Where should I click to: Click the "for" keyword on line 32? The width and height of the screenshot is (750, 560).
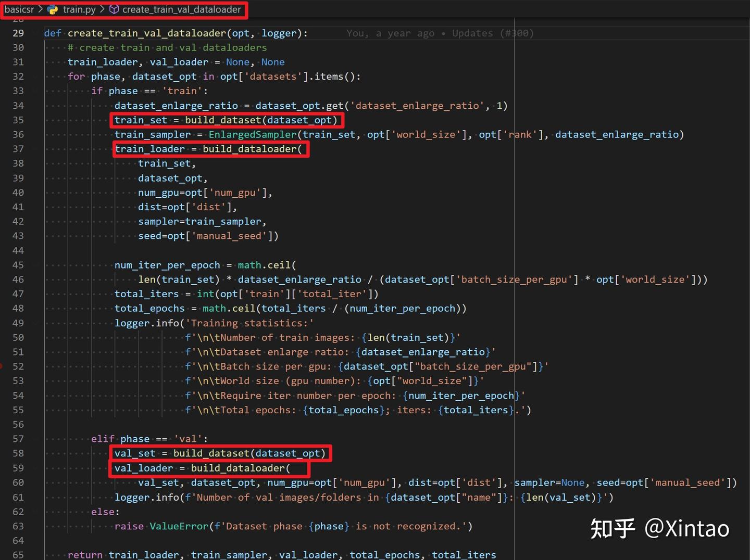(x=76, y=77)
